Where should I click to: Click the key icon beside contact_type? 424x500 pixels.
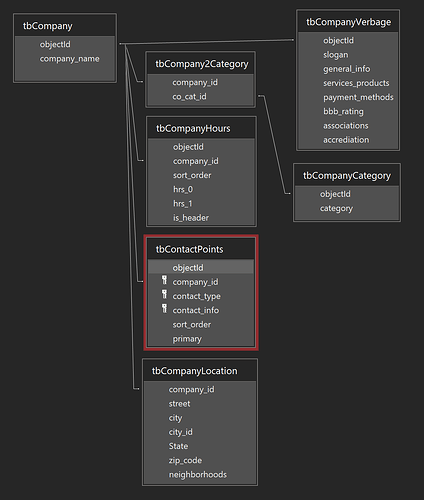tap(164, 295)
